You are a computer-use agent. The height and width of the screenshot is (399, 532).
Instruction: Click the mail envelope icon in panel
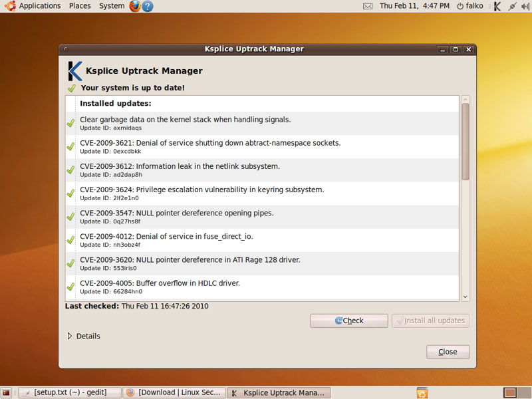coord(368,6)
